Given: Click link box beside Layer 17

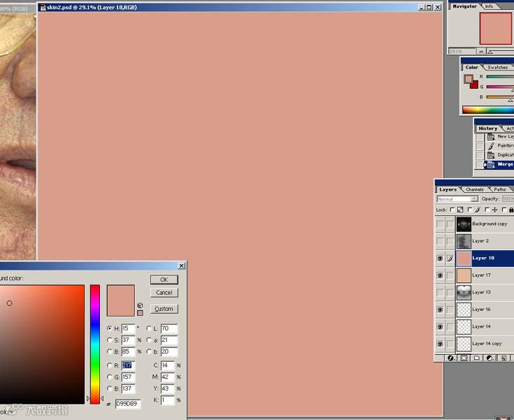Looking at the screenshot, I should [x=450, y=275].
